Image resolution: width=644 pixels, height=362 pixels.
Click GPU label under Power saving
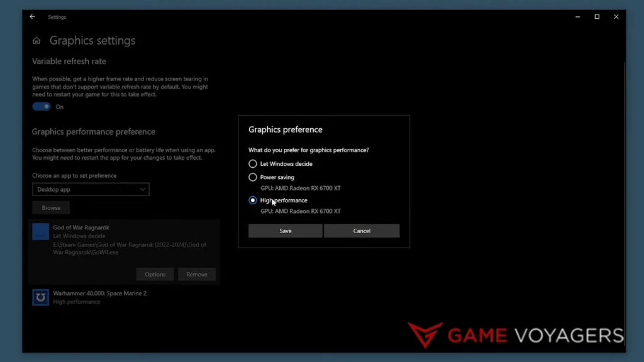click(x=301, y=188)
